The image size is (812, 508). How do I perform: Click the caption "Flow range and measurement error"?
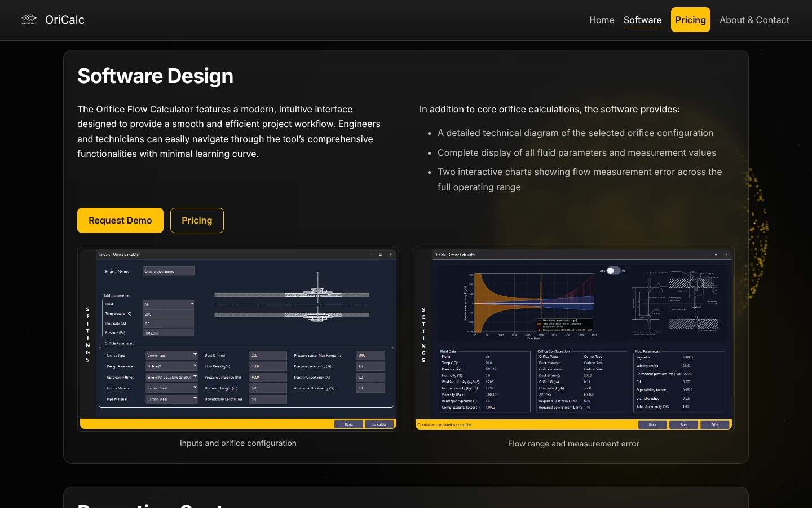[x=573, y=444]
